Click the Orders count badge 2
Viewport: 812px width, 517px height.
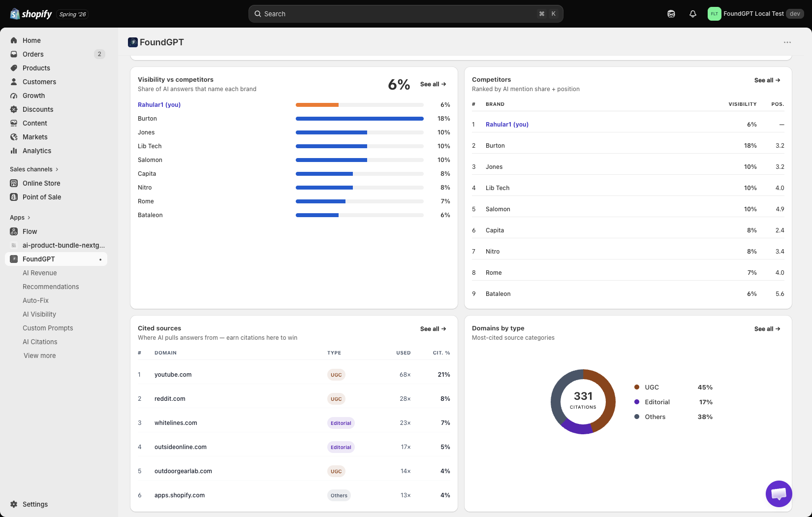[99, 54]
